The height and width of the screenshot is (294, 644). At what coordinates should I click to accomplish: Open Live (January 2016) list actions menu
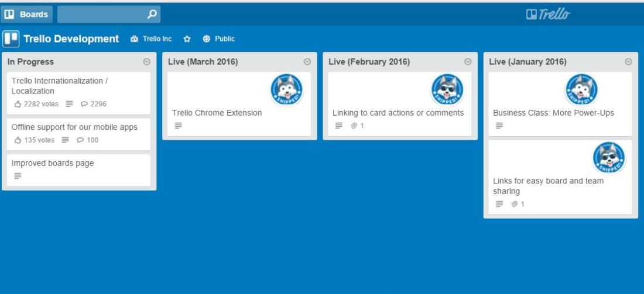628,61
